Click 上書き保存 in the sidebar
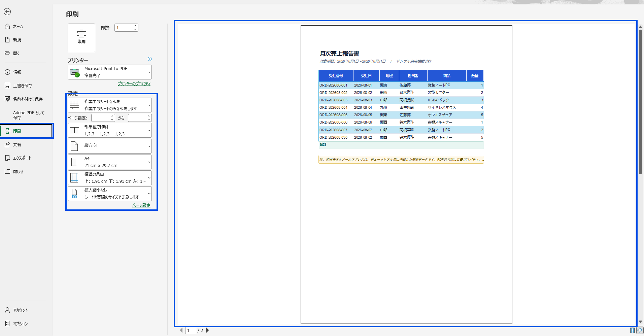This screenshot has height=336, width=644. point(26,86)
